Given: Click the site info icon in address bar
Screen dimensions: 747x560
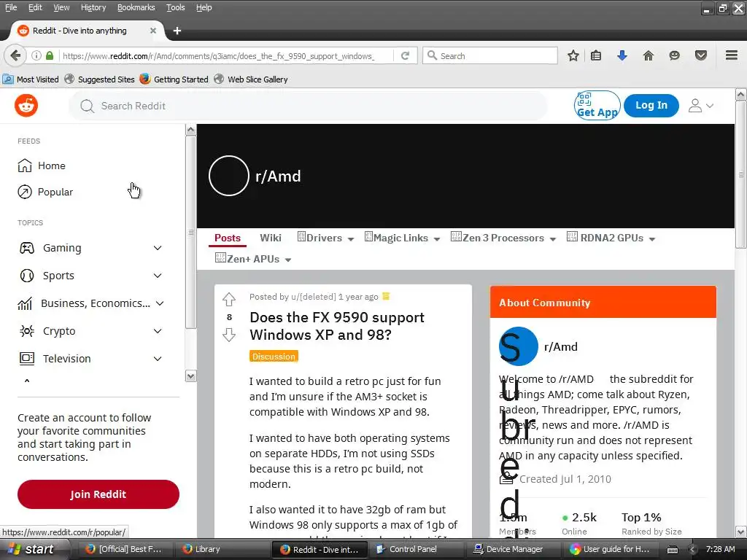Looking at the screenshot, I should pos(36,55).
